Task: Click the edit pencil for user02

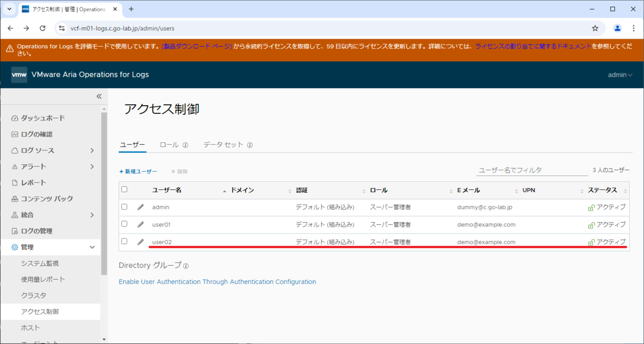Action: point(141,242)
